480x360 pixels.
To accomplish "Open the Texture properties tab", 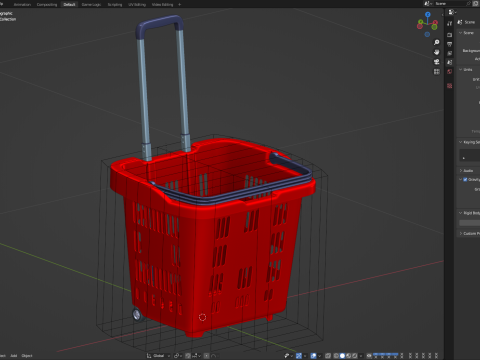I will (x=449, y=86).
